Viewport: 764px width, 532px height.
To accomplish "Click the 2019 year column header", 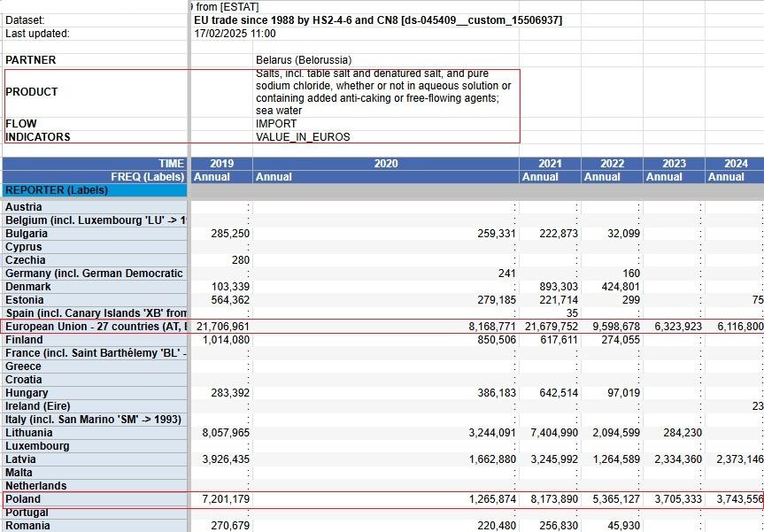I will tap(221, 164).
